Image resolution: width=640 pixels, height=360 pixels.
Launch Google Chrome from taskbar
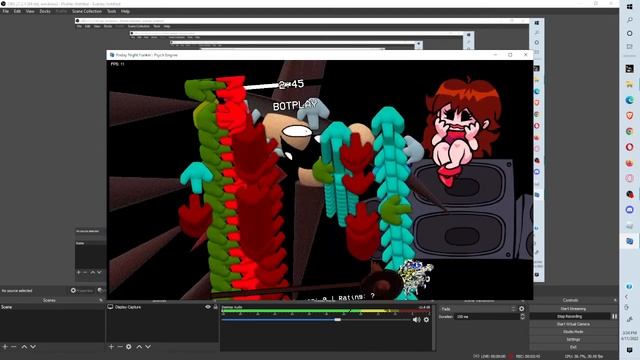pos(629,131)
